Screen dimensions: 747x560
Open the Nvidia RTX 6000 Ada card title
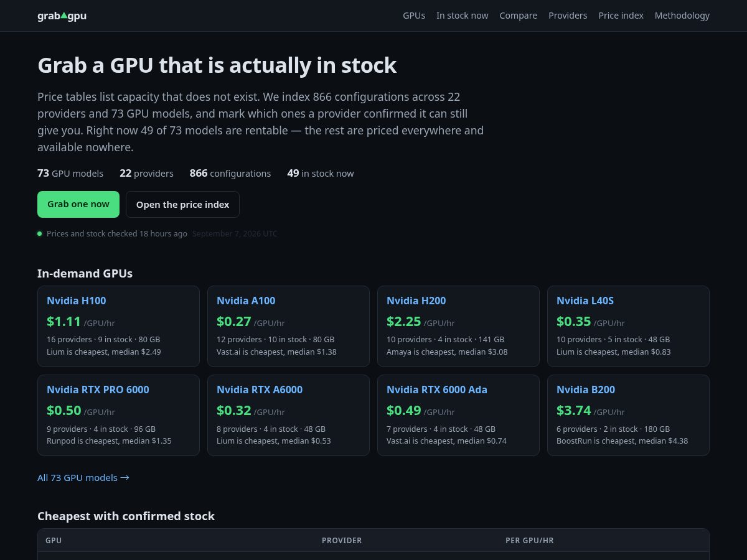point(437,390)
